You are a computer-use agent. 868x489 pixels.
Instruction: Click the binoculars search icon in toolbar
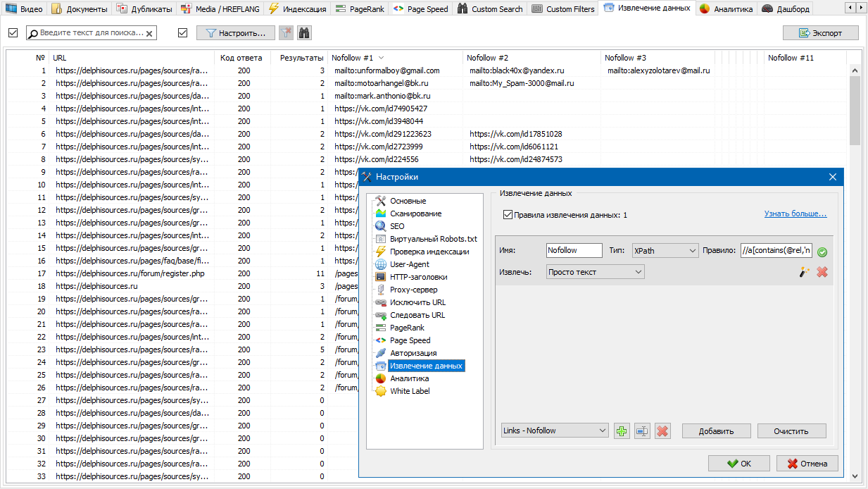[x=304, y=33]
